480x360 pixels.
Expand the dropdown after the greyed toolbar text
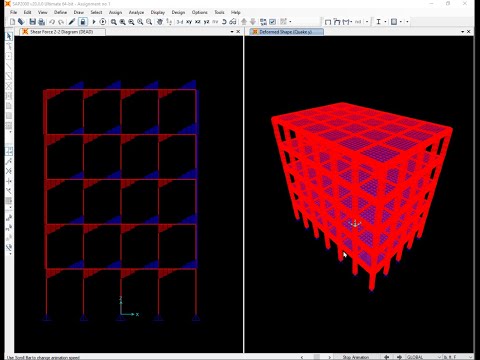coord(367,22)
